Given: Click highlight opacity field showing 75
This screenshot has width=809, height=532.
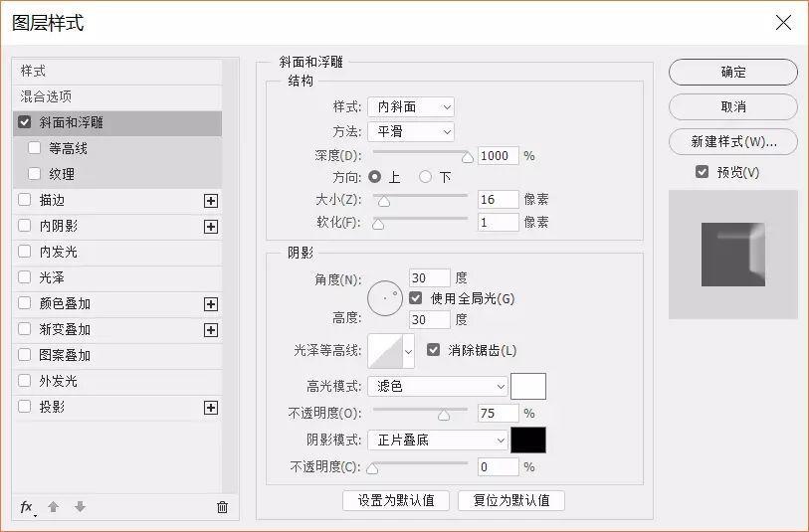Looking at the screenshot, I should pos(498,414).
